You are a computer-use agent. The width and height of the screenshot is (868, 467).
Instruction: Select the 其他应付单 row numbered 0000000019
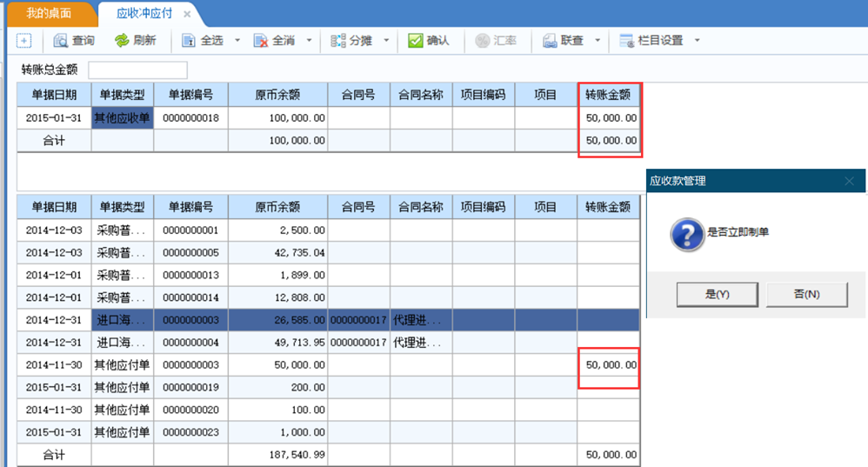click(328, 387)
